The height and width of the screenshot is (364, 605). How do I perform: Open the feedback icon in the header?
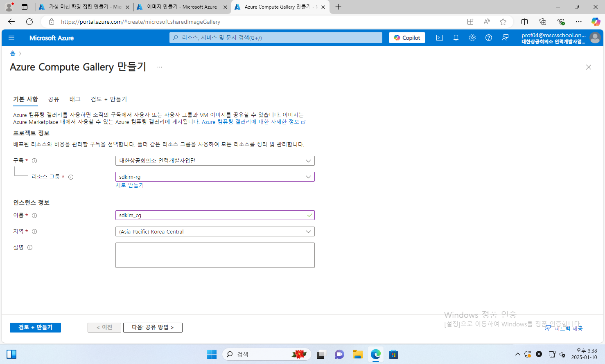pos(505,38)
